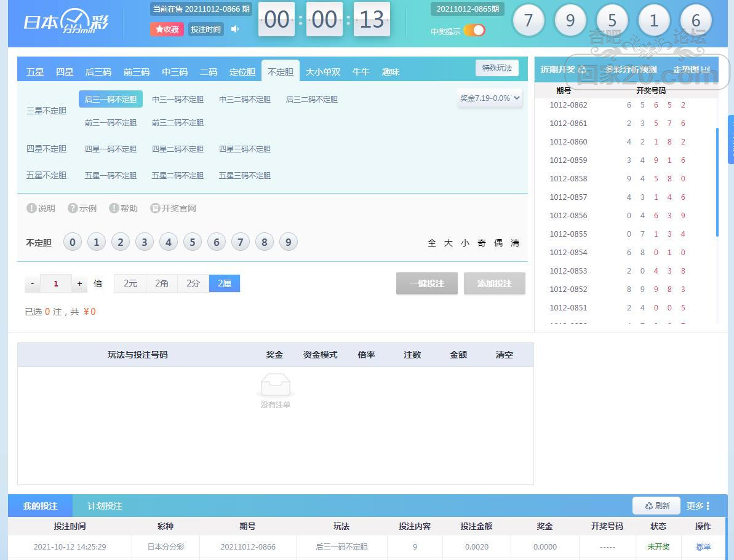Open the 开奖官网 official site icon
This screenshot has height=560, width=734.
point(155,208)
